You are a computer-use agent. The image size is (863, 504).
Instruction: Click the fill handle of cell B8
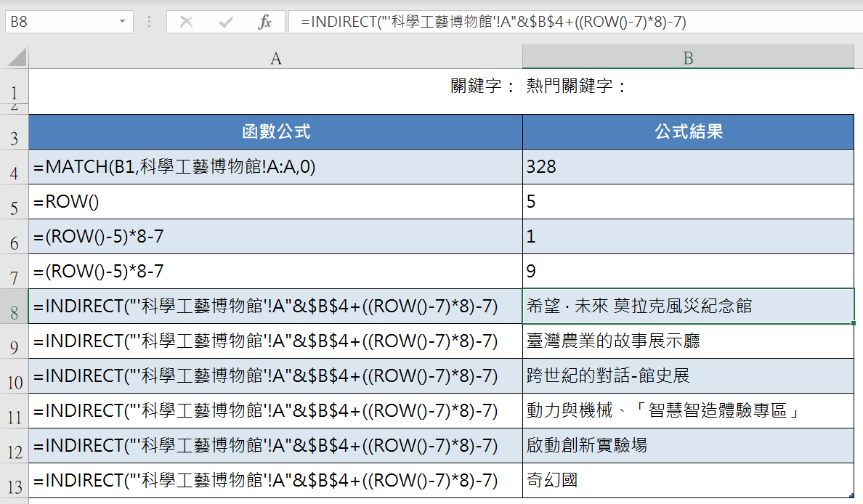pos(854,323)
